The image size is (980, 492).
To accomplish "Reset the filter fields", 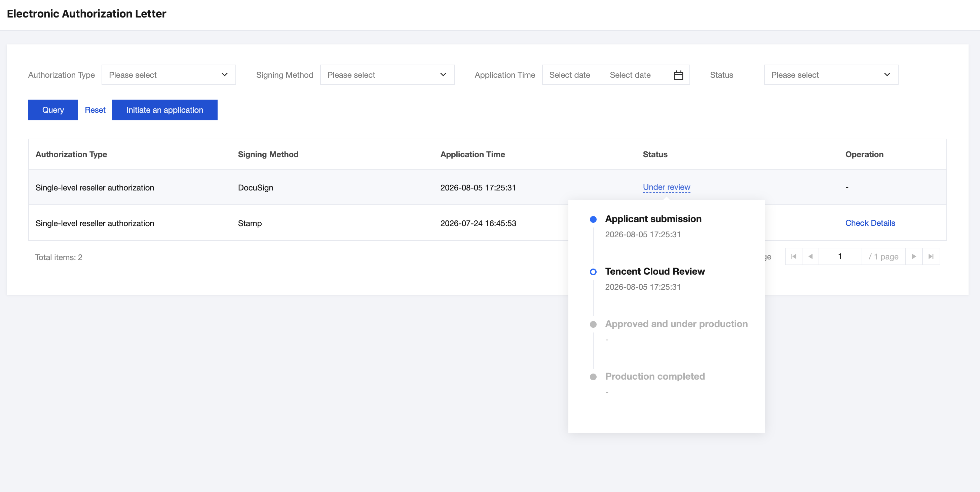I will [95, 110].
